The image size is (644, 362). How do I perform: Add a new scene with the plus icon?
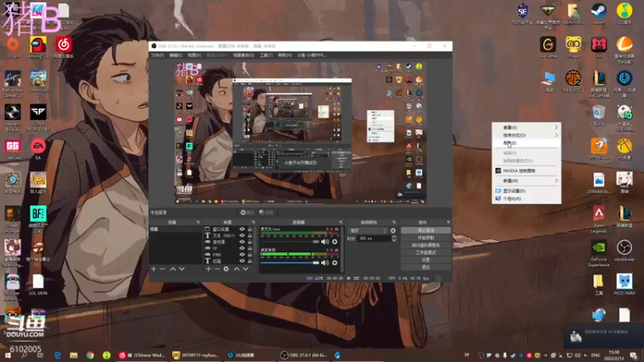click(154, 269)
